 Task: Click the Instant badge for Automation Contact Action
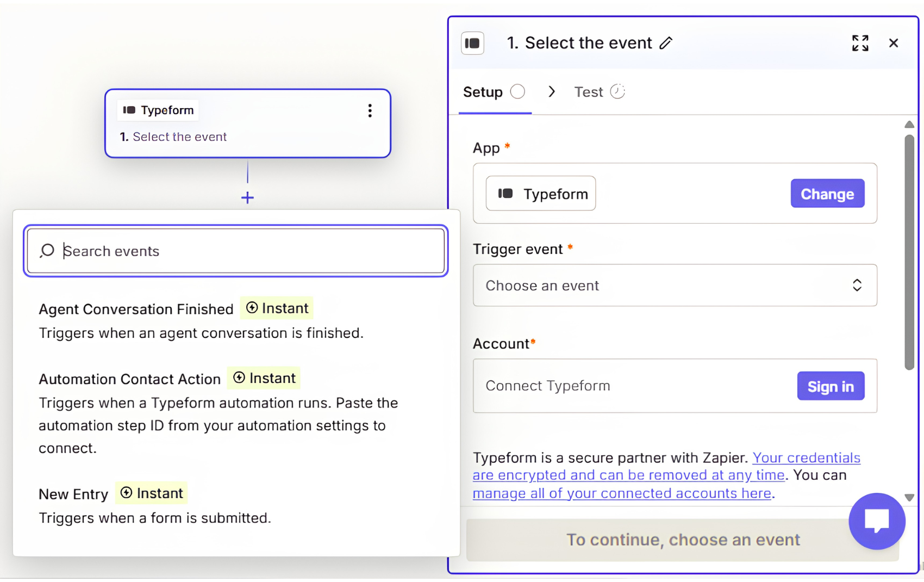click(264, 378)
